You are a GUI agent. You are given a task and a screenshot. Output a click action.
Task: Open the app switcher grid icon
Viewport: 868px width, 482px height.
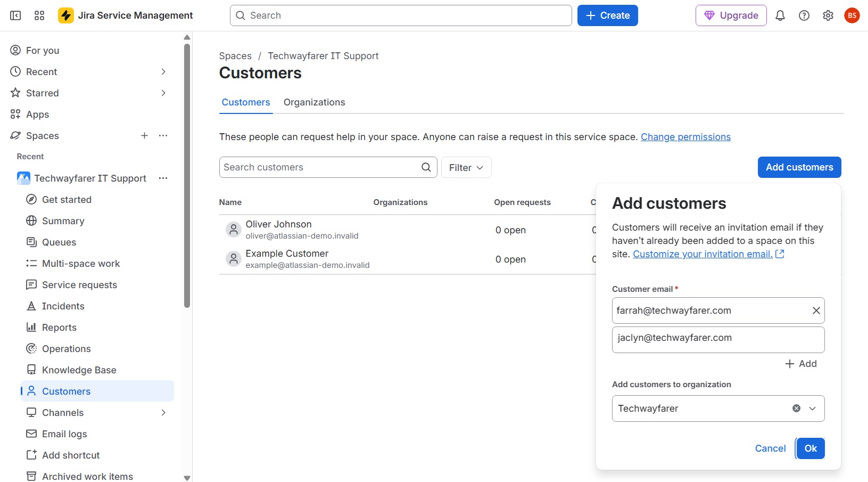pos(39,15)
